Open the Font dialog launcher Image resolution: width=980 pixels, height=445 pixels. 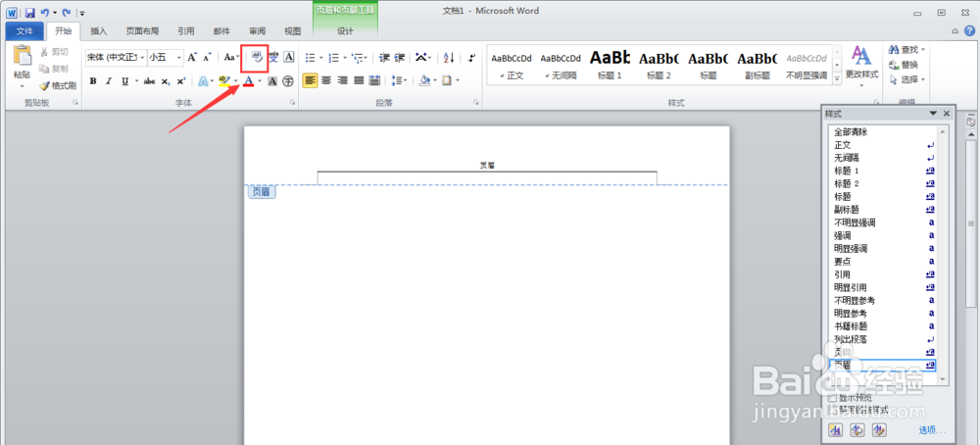click(x=292, y=102)
